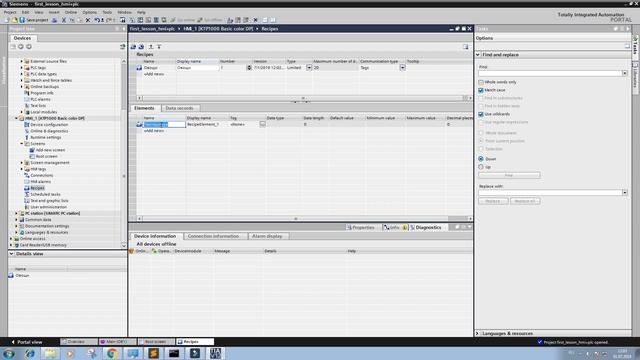The image size is (640, 360).
Task: Expand the Languages & resources pane at bottom right
Action: pos(478,333)
